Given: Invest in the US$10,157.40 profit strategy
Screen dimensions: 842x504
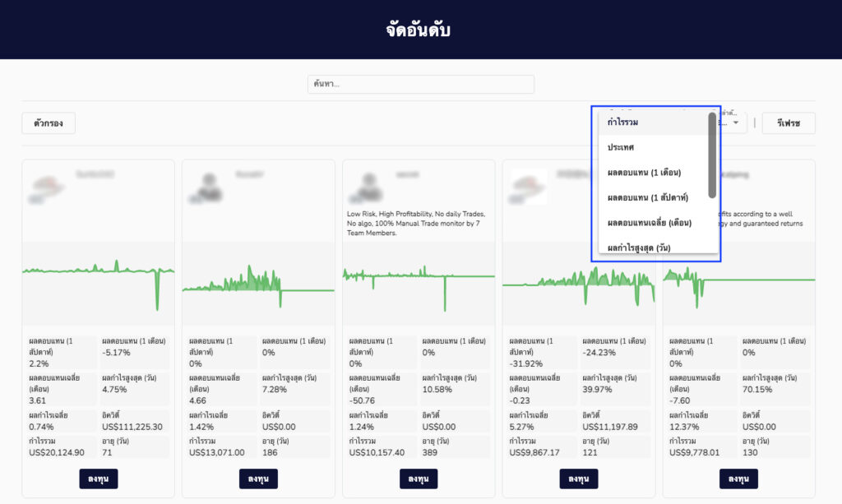Looking at the screenshot, I should (x=419, y=479).
